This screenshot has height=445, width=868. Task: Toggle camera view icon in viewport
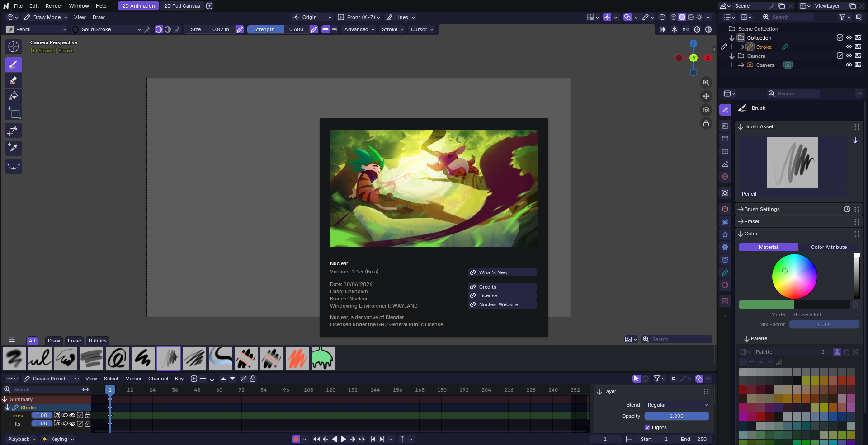click(706, 110)
